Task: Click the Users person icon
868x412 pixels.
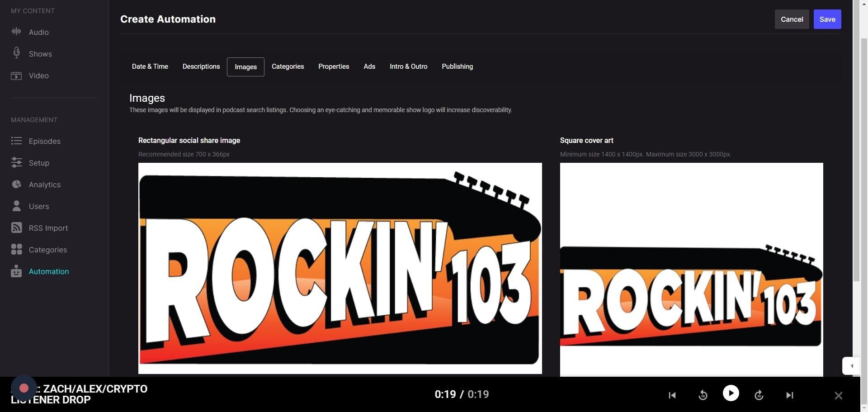Action: click(16, 206)
